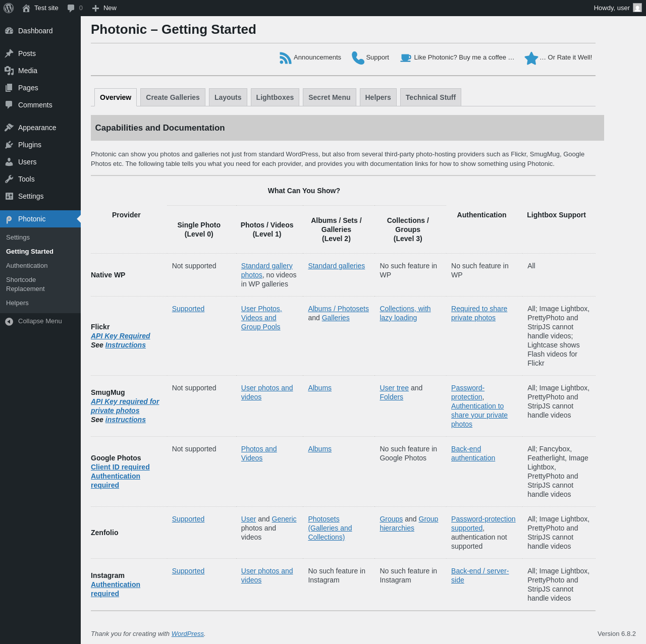Open Required to share private photos link
The image size is (646, 644).
(479, 313)
